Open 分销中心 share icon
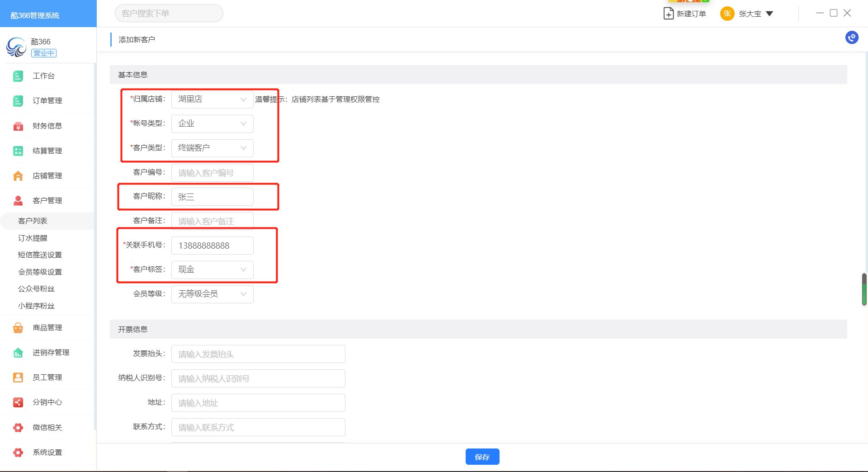Screen dimensions: 868x472 (x=18, y=402)
